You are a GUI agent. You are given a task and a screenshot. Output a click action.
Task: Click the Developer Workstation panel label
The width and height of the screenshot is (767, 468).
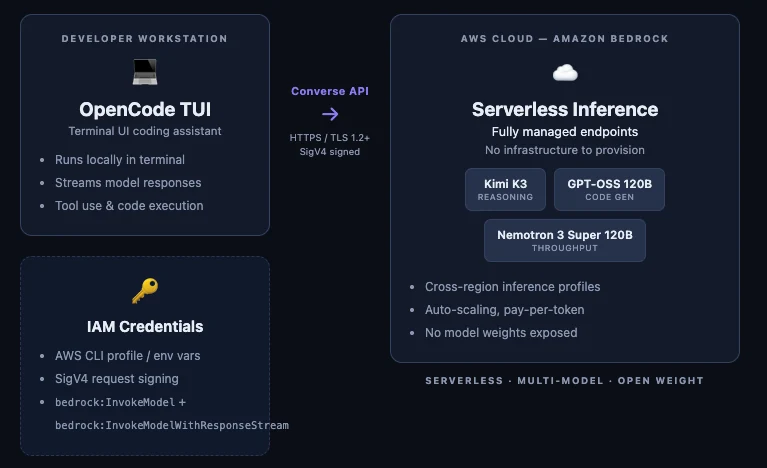(x=144, y=39)
